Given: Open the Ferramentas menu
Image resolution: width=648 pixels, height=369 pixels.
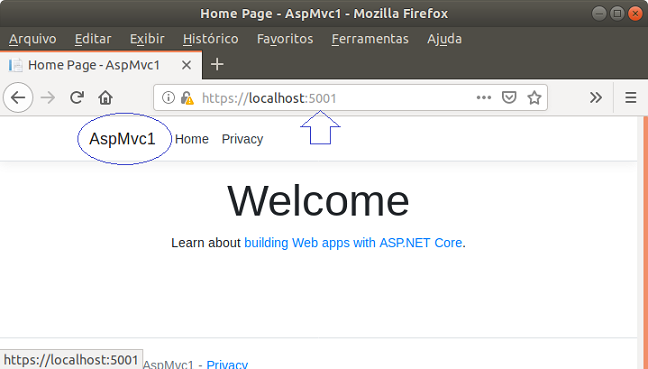Looking at the screenshot, I should tap(370, 39).
